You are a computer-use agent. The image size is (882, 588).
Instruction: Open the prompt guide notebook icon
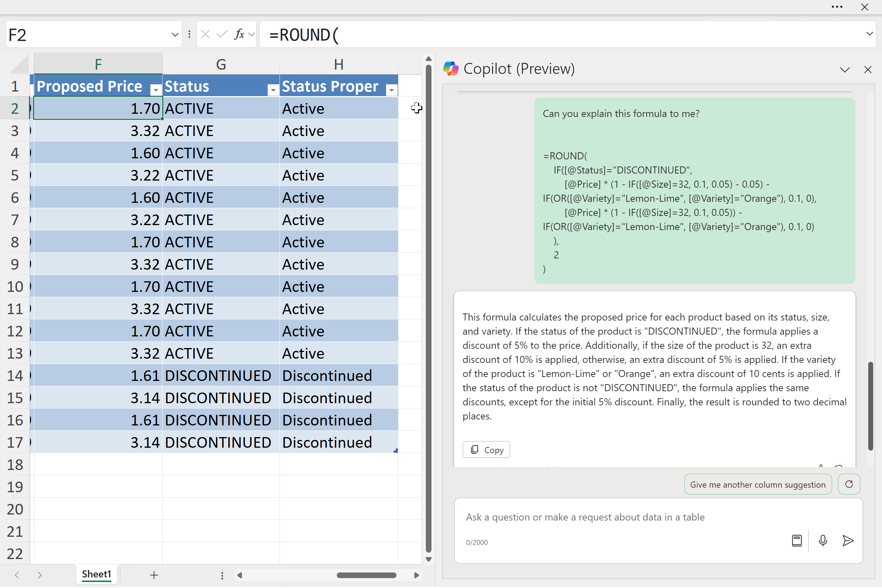tap(796, 540)
